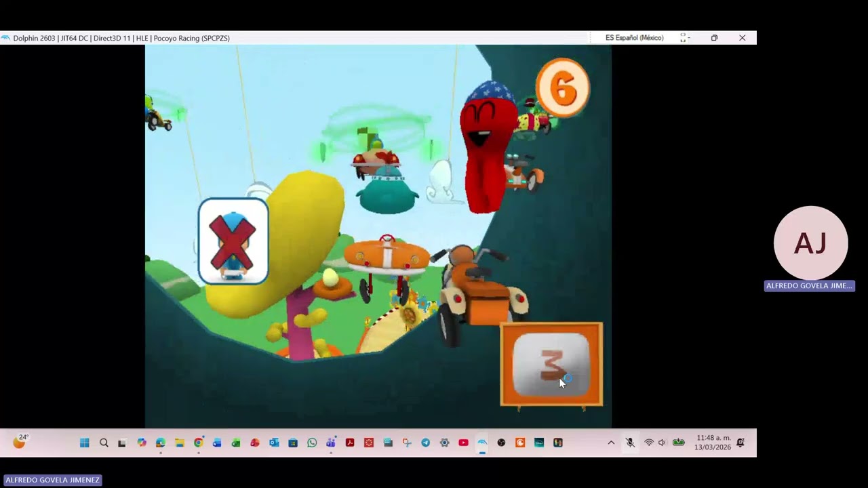The image size is (868, 488).
Task: Click the ALFREDO GOVELA JIMENEZ bottom label
Action: [x=53, y=480]
